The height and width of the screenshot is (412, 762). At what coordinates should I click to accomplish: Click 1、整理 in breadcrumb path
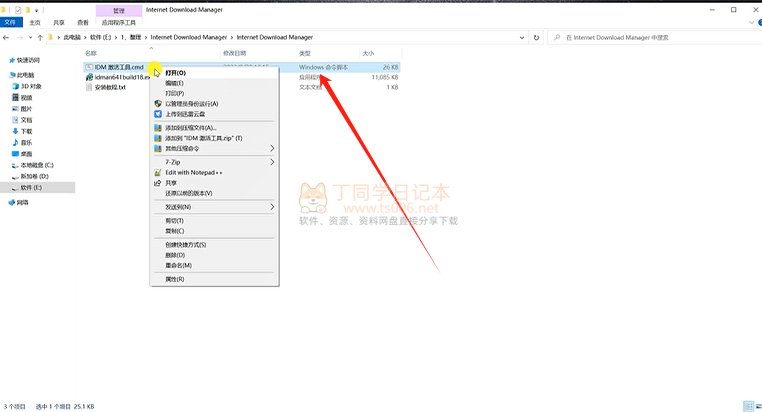pyautogui.click(x=131, y=37)
